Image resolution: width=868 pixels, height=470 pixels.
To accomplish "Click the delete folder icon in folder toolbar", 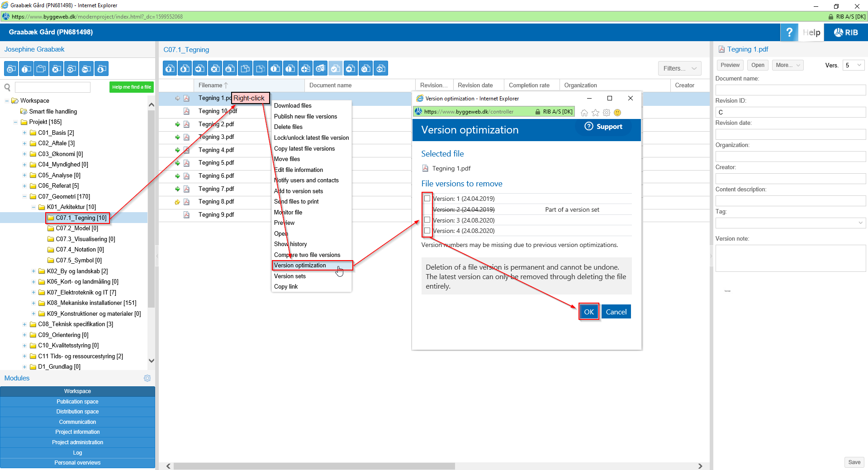I will coord(56,69).
